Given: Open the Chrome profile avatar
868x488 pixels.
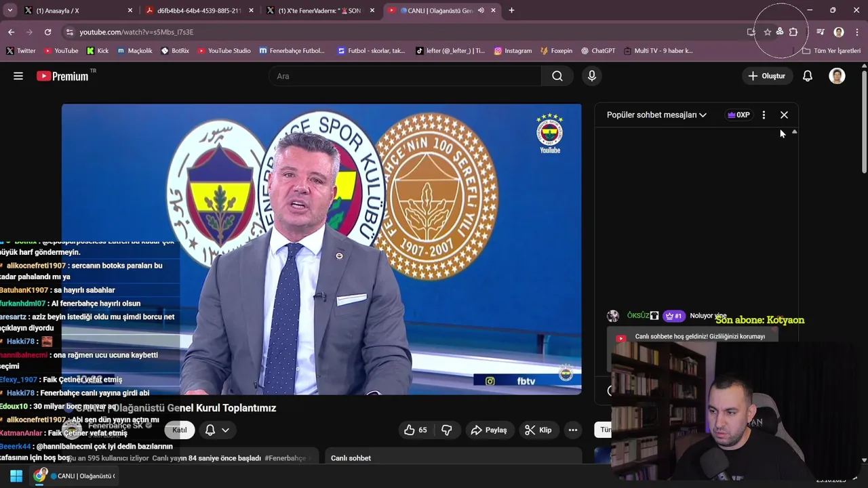Looking at the screenshot, I should pyautogui.click(x=839, y=32).
